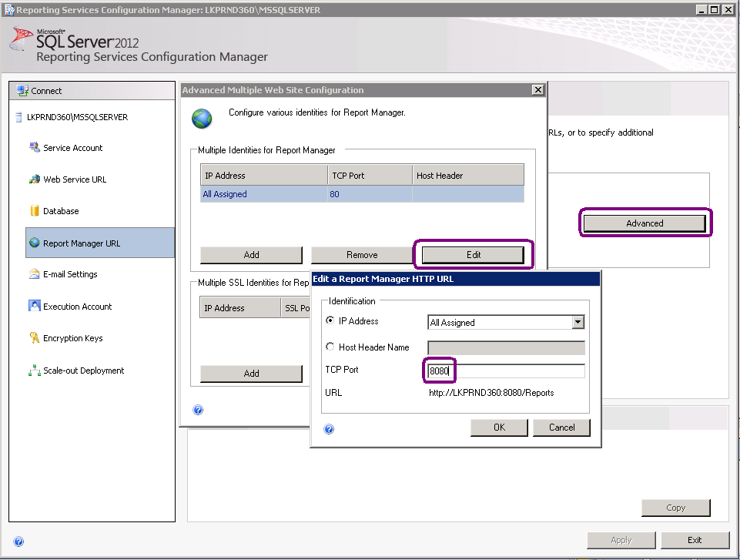Select Report Manager URL in sidebar

tap(100, 243)
